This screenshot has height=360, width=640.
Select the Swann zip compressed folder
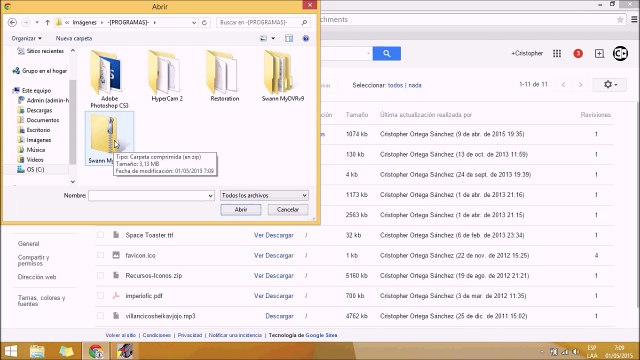(109, 138)
